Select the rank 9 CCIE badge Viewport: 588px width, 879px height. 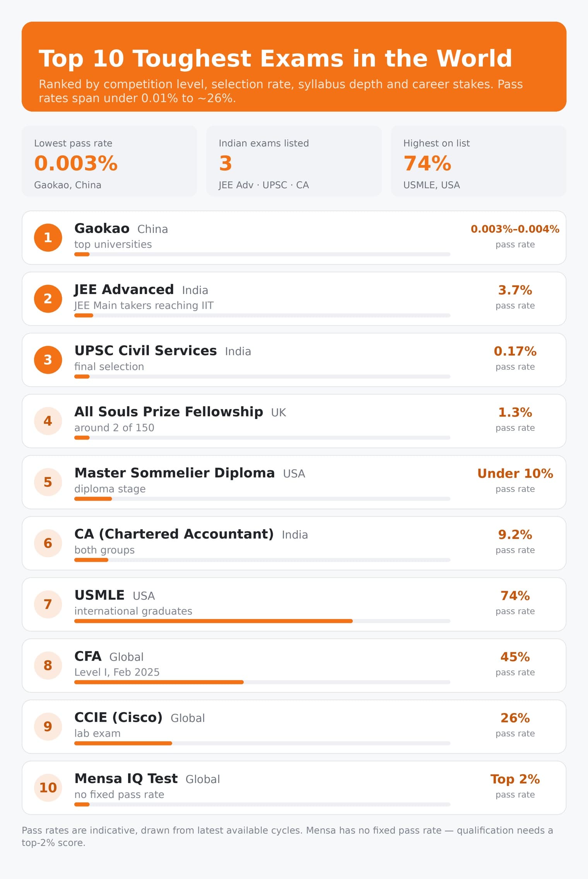coord(48,727)
